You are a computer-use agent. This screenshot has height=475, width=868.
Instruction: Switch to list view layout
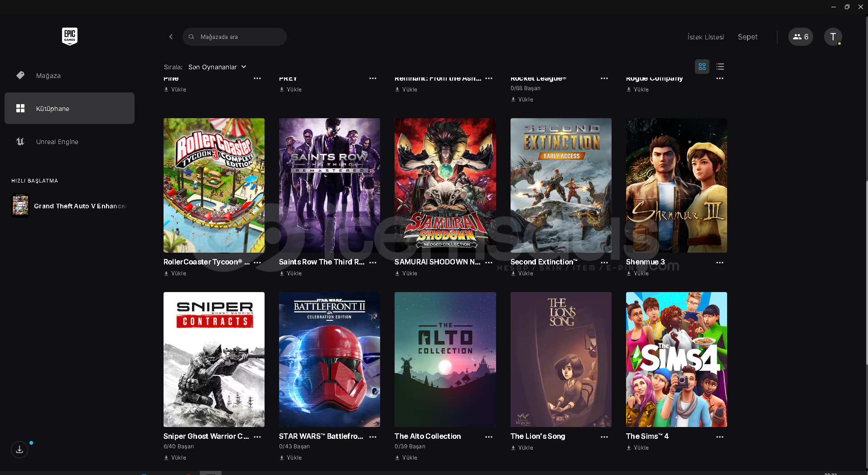tap(720, 67)
